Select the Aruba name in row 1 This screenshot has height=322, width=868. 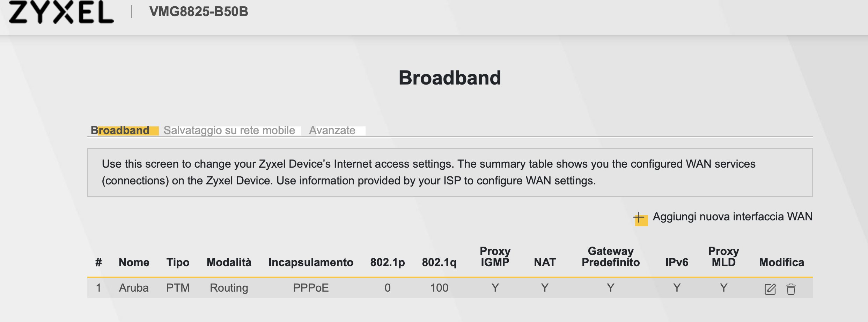click(x=134, y=288)
